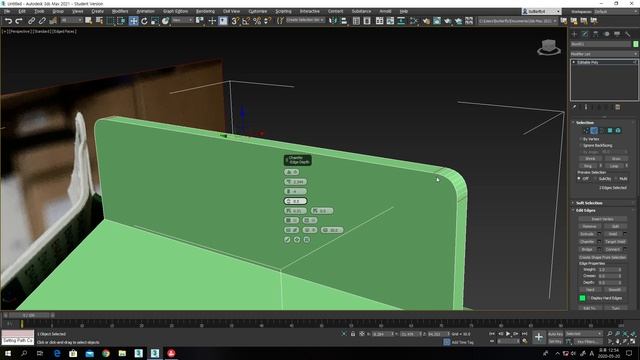Select the Edge sub-object level icon

point(594,130)
